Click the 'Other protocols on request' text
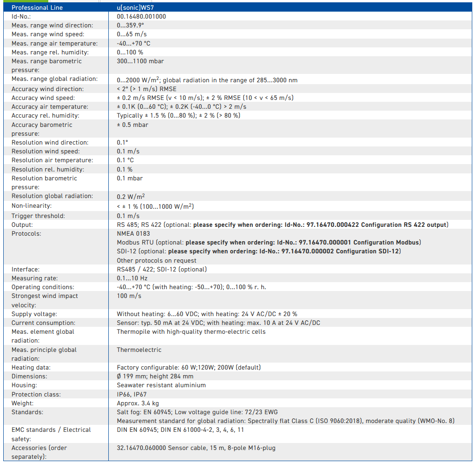Image resolution: width=476 pixels, height=463 pixels. [157, 260]
